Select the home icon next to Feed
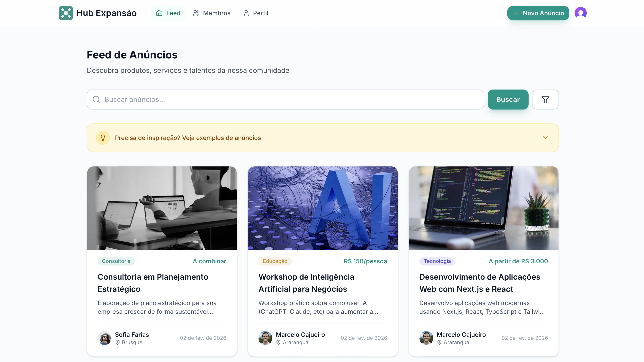The height and width of the screenshot is (362, 644). (159, 13)
